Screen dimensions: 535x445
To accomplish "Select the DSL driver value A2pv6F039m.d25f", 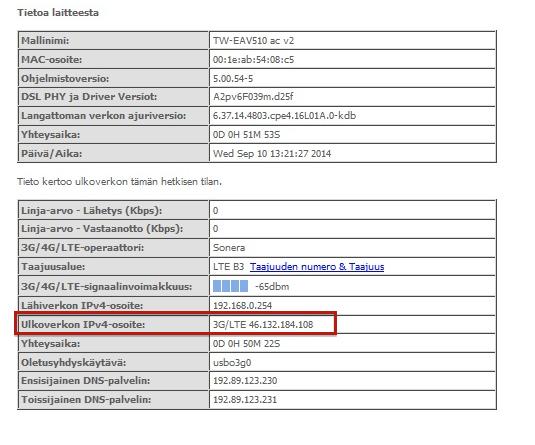I will 253,97.
